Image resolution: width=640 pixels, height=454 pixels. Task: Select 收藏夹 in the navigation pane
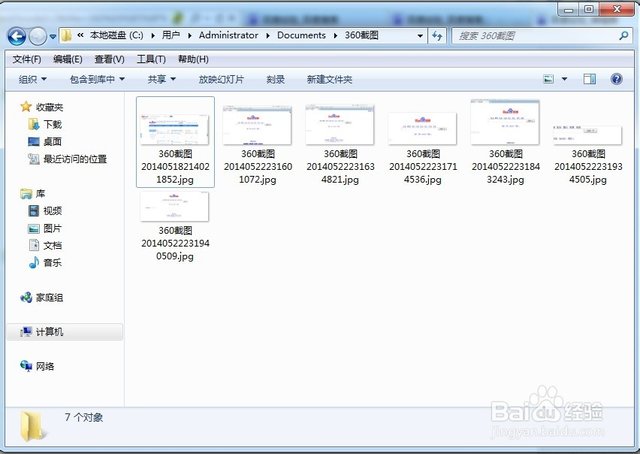coord(49,107)
